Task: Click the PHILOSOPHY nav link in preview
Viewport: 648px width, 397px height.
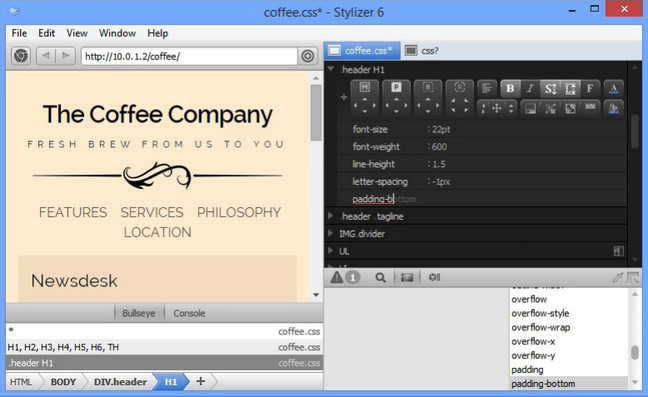Action: pos(239,212)
